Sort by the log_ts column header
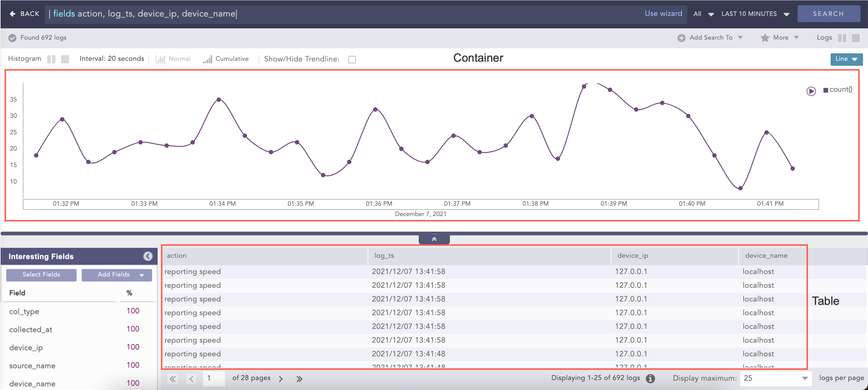This screenshot has width=868, height=390. click(x=384, y=256)
